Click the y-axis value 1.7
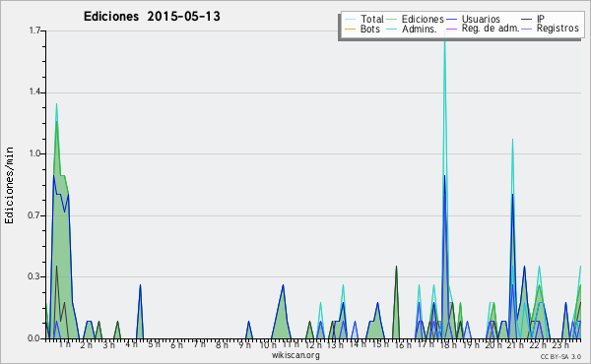The height and width of the screenshot is (364, 591). (34, 30)
